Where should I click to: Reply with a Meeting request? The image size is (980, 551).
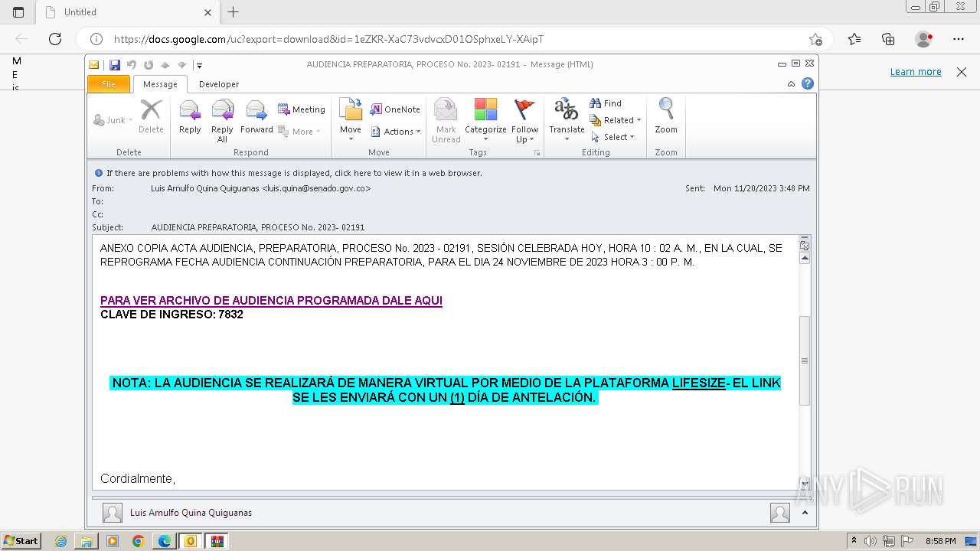coord(302,109)
